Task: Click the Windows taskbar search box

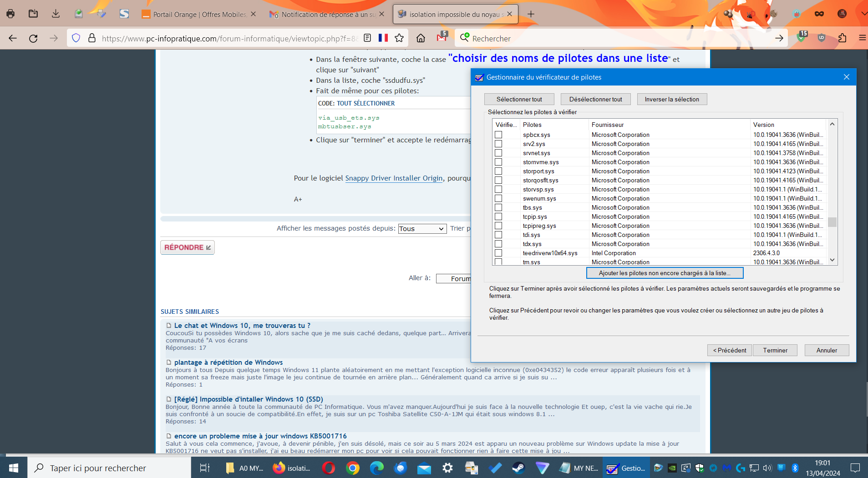Action: [x=109, y=468]
